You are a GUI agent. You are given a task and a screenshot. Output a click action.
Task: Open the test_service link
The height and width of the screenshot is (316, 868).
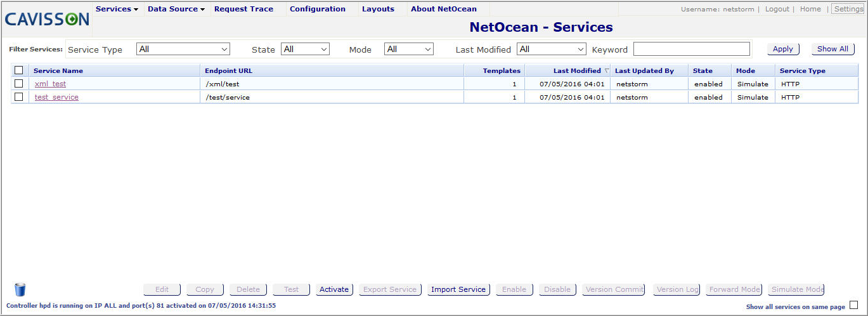pyautogui.click(x=56, y=97)
